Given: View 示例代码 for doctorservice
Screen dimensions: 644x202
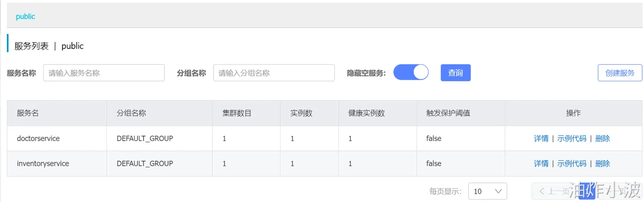Looking at the screenshot, I should [572, 138].
